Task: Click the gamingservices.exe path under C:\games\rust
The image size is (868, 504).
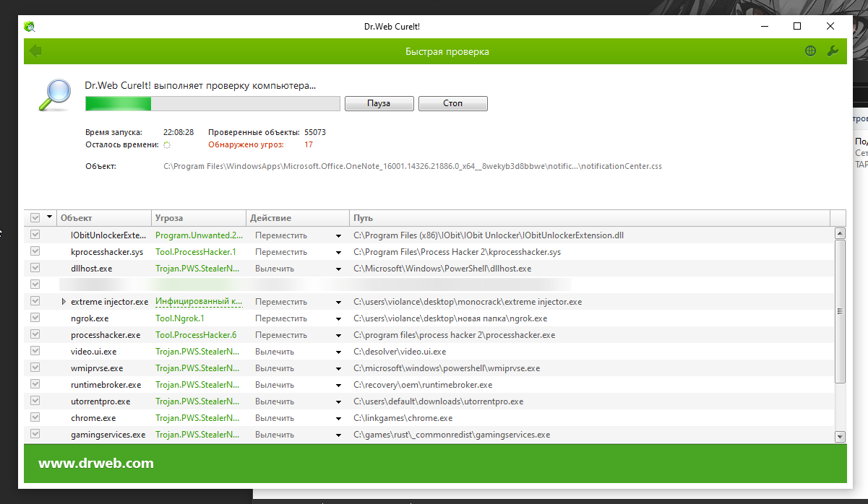Action: pos(452,435)
